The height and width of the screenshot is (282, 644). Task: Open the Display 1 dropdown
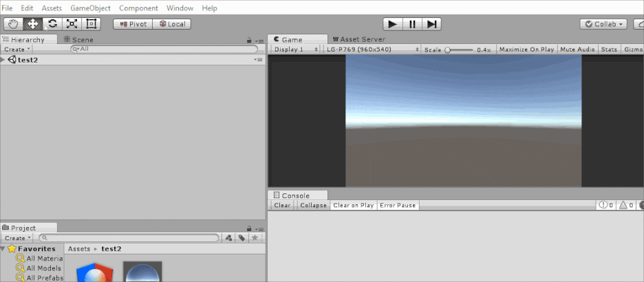pyautogui.click(x=295, y=50)
